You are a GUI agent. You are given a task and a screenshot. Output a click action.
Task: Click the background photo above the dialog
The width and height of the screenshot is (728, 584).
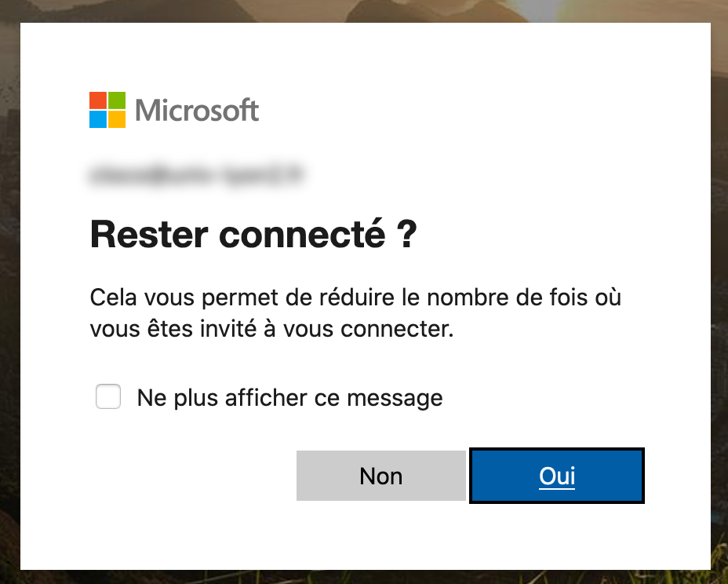click(x=364, y=11)
